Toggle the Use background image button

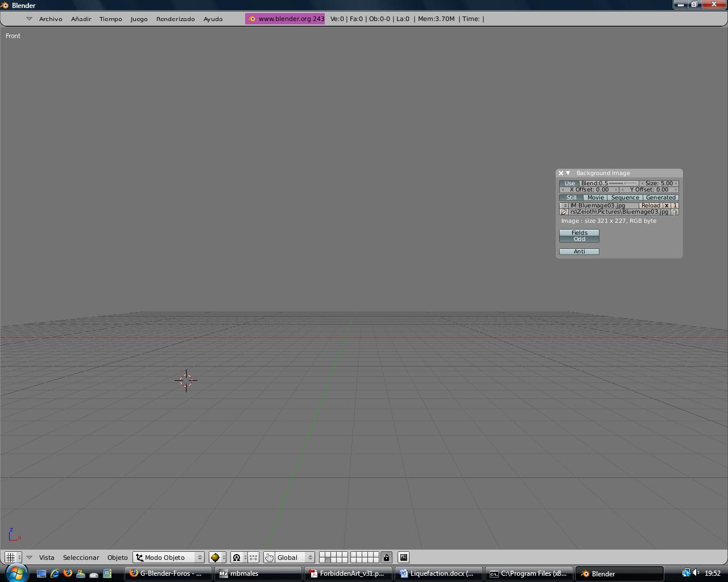pos(569,184)
